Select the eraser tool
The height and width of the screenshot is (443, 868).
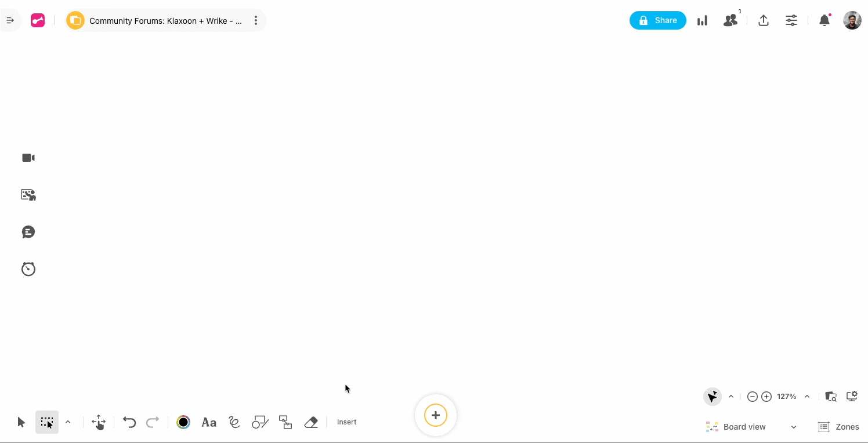[311, 422]
